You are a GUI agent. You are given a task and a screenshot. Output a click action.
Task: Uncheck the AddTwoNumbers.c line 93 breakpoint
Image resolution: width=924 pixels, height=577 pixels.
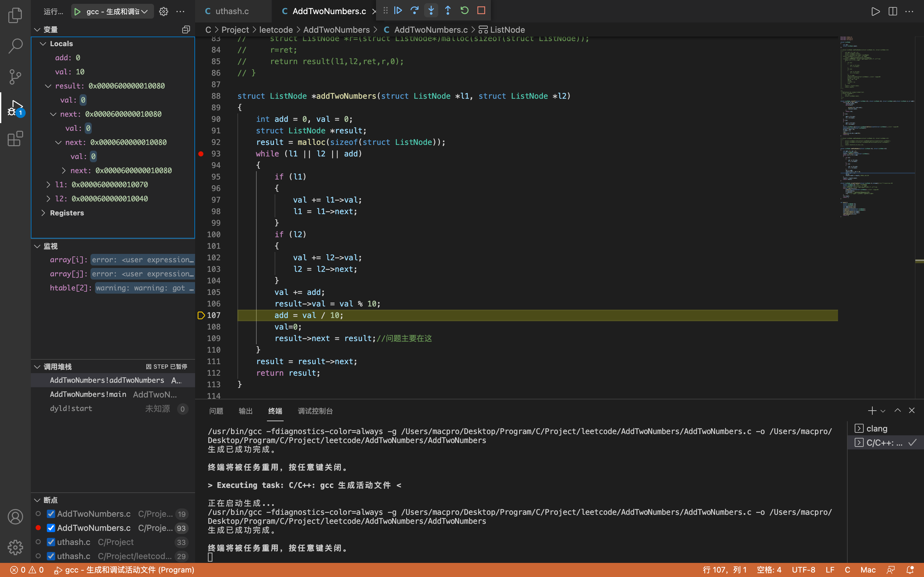[x=51, y=528]
